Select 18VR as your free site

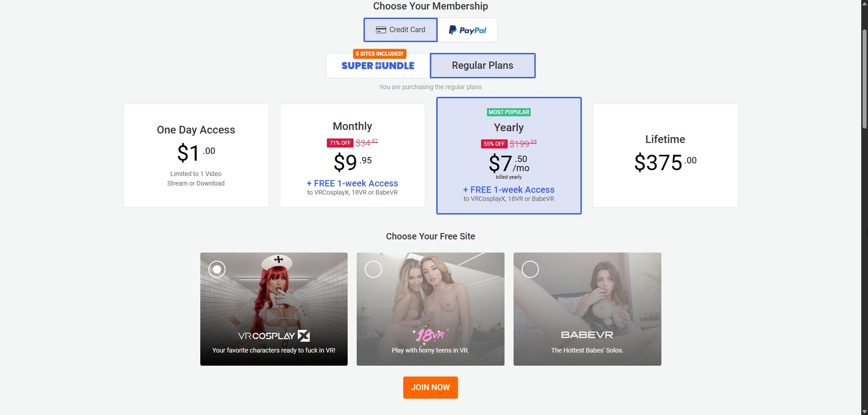pos(373,269)
